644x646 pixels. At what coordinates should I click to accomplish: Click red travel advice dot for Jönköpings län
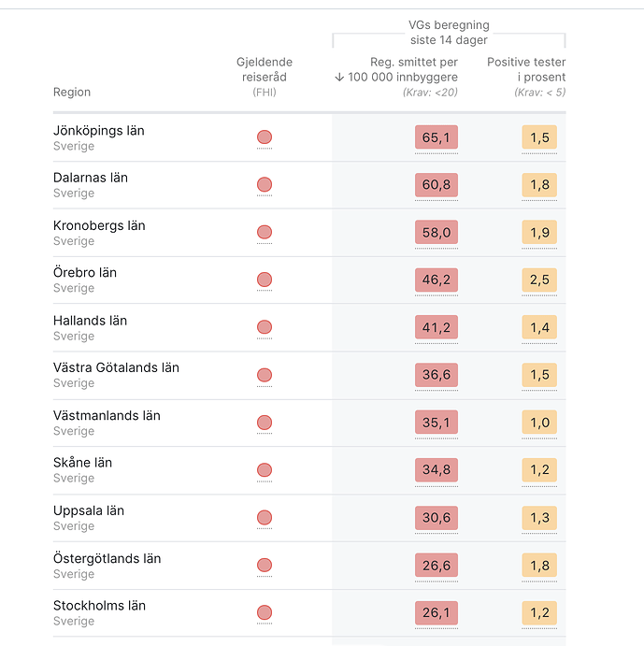(x=265, y=137)
